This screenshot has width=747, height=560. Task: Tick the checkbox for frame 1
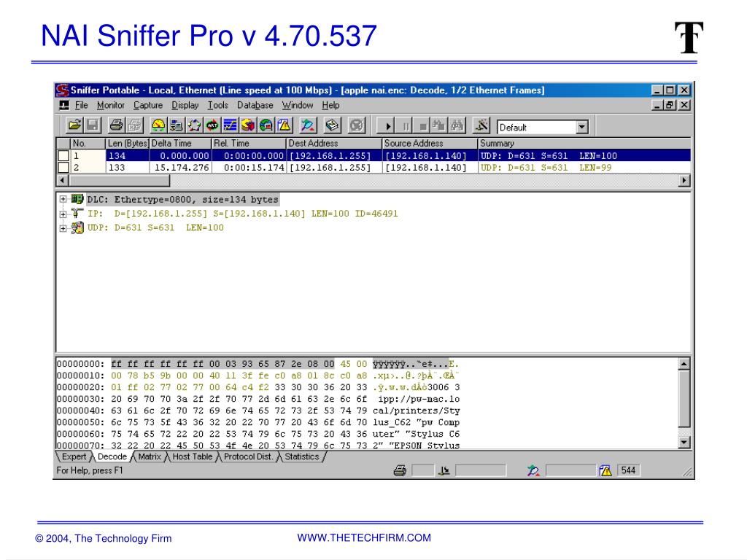63,156
